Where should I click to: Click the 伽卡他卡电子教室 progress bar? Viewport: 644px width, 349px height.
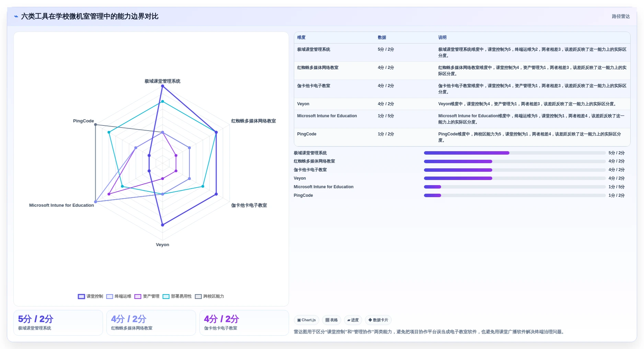tap(515, 170)
